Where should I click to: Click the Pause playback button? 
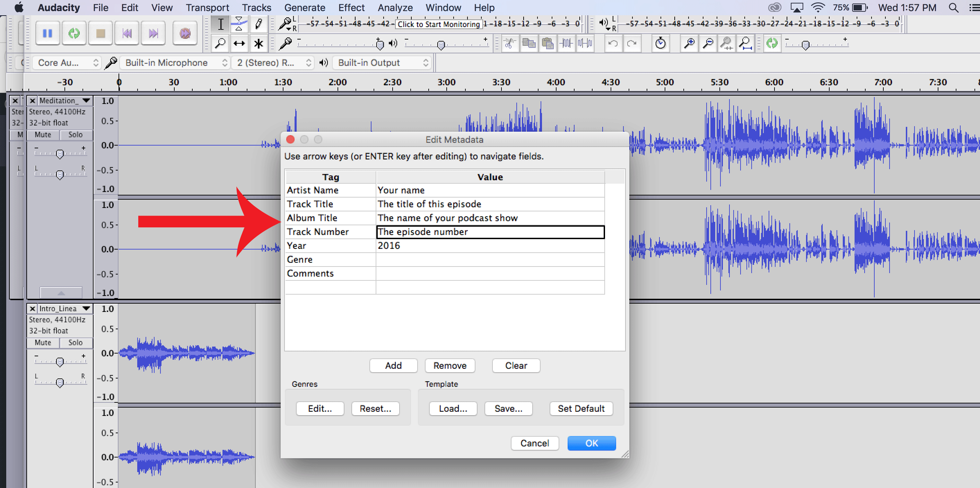click(x=47, y=34)
